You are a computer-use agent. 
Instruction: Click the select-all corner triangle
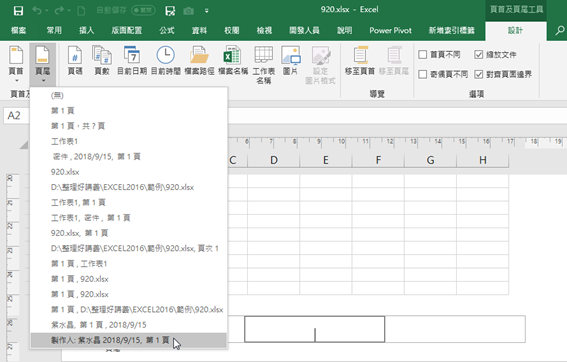24,145
